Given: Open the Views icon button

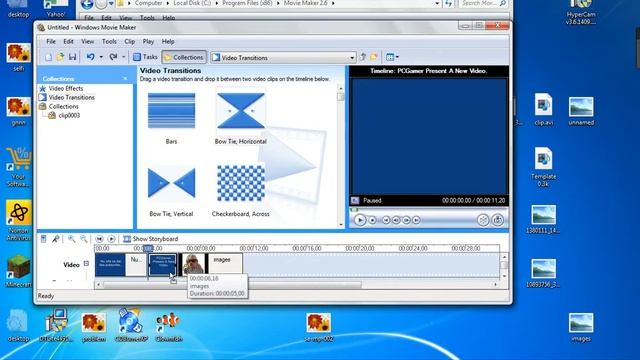Looking at the screenshot, I should pos(390,57).
